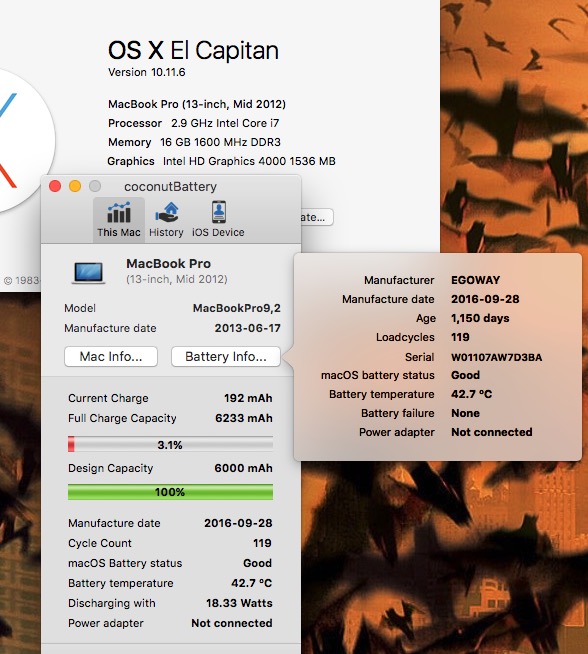Select the Battery failure None value
This screenshot has width=588, height=654.
tap(465, 413)
